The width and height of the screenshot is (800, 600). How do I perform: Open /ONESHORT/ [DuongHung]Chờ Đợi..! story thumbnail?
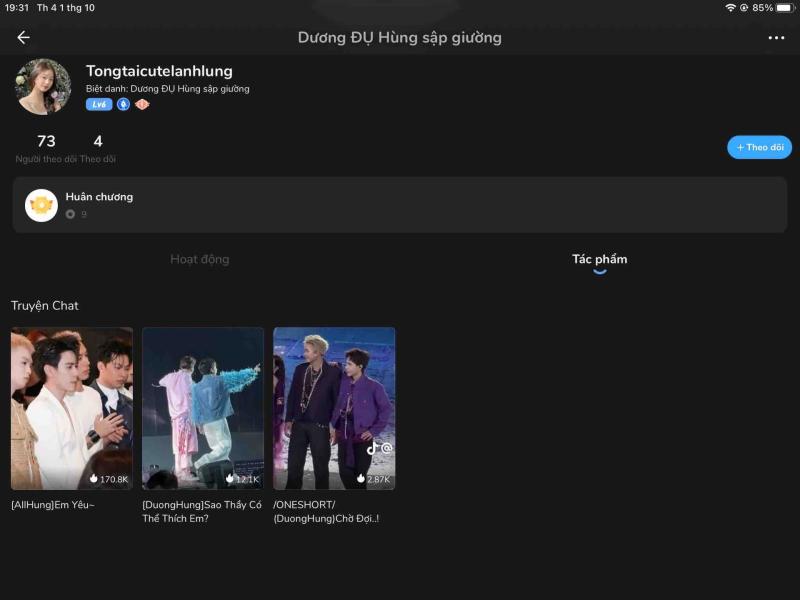tap(333, 406)
